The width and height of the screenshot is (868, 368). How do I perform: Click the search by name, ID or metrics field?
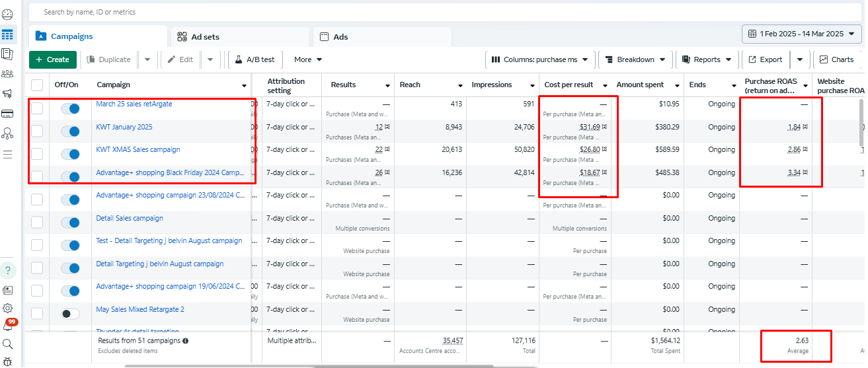pyautogui.click(x=264, y=12)
